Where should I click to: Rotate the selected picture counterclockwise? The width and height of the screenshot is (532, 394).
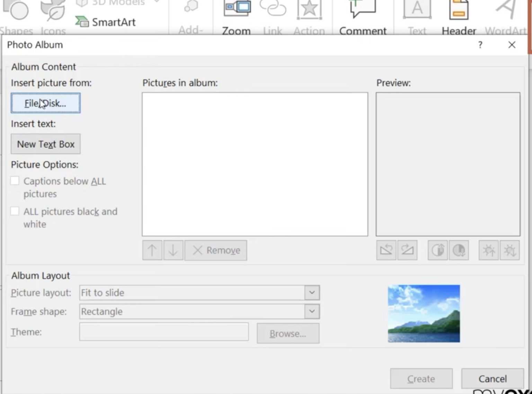pyautogui.click(x=386, y=250)
